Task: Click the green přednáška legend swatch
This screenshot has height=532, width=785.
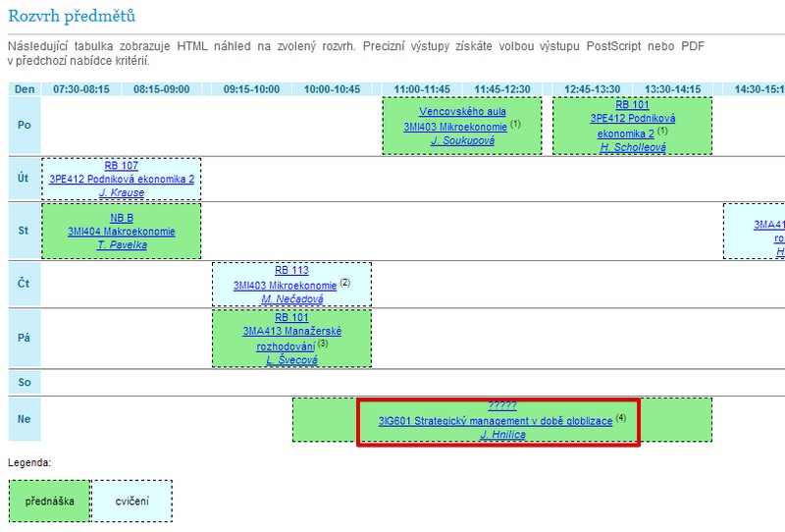Action: coord(48,502)
